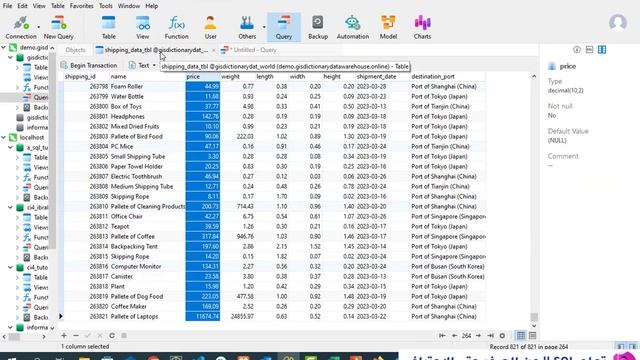Open the Backup toolbar icon

(318, 27)
